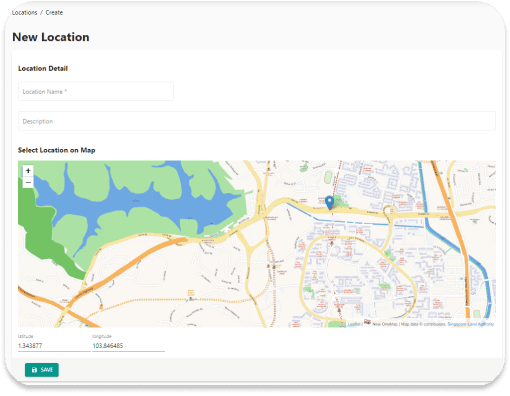Click the OneMap logo in map attribution

pyautogui.click(x=367, y=322)
